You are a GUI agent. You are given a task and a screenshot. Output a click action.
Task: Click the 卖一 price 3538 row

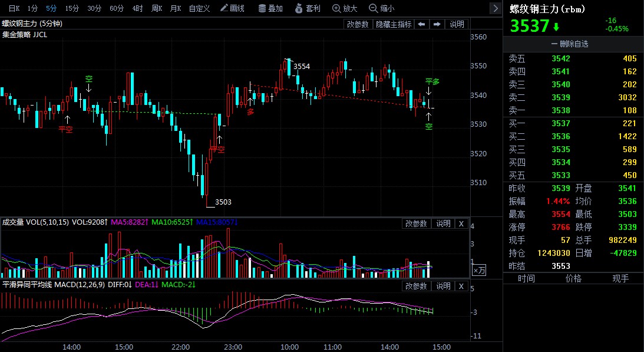click(x=560, y=110)
